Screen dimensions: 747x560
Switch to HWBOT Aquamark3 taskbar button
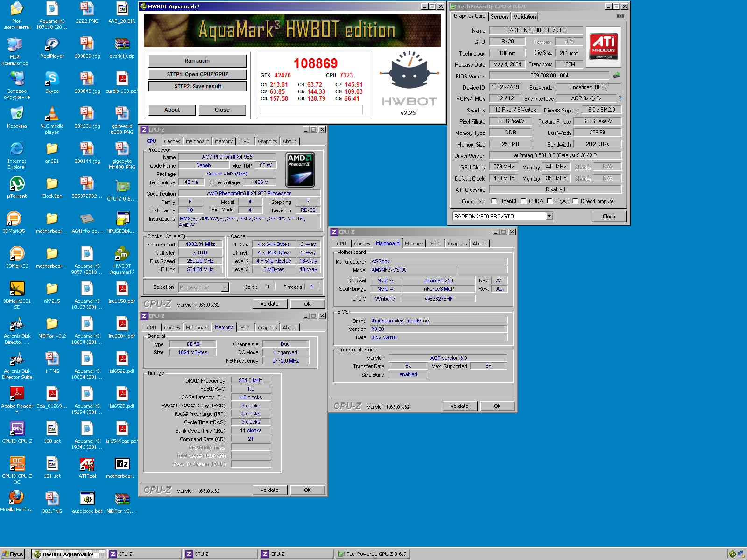68,554
